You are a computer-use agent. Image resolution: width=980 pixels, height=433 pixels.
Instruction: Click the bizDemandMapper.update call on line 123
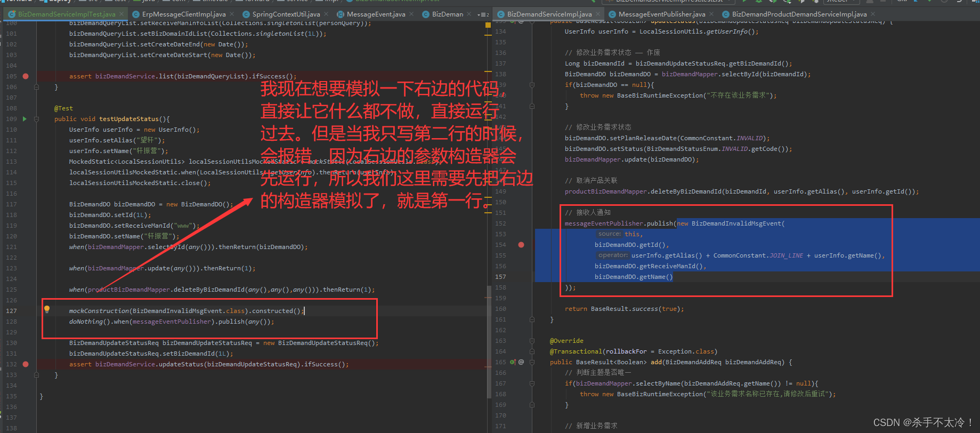coord(162,268)
